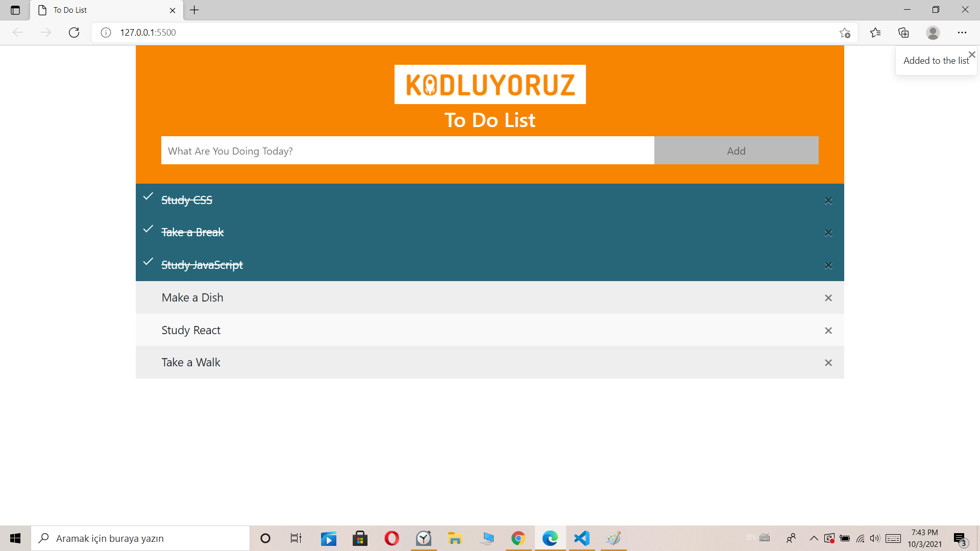Uncheck the Take a Break task
The width and height of the screenshot is (980, 551).
pos(192,232)
